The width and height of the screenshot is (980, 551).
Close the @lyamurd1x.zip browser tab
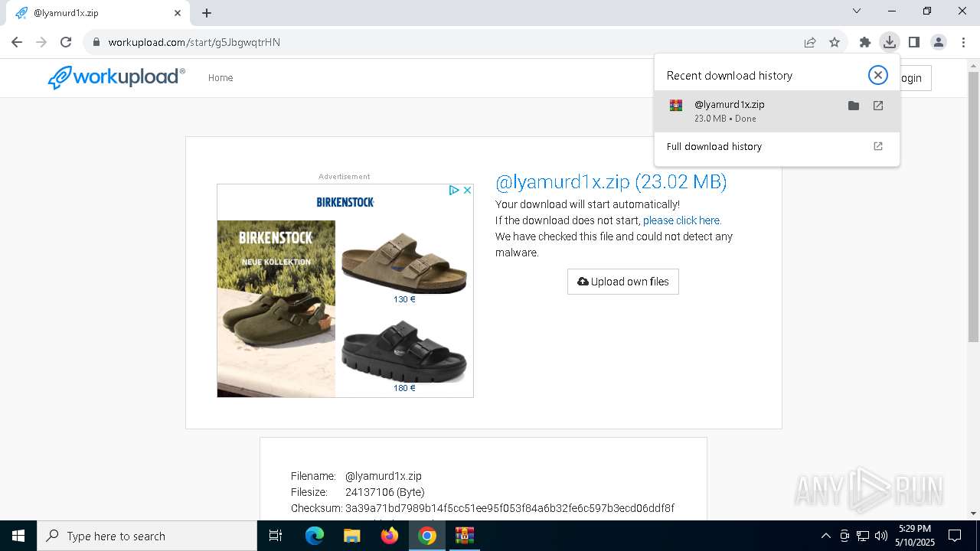point(178,13)
